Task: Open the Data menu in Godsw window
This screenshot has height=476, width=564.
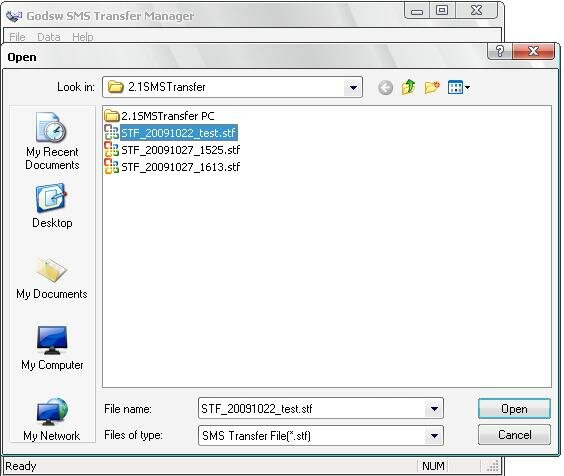Action: (x=49, y=37)
